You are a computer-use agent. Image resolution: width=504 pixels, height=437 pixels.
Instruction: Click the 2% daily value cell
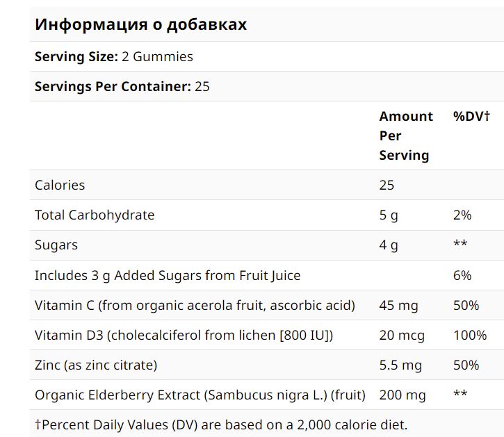click(x=462, y=215)
